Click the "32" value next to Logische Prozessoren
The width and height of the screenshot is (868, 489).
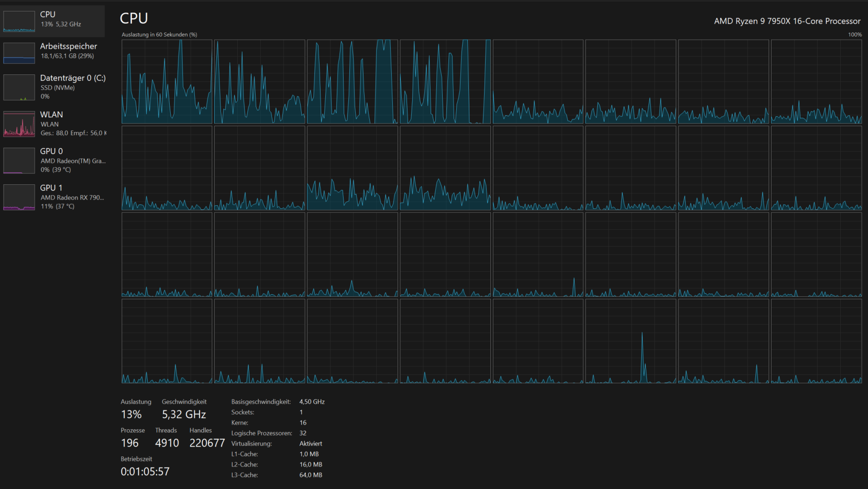point(303,434)
